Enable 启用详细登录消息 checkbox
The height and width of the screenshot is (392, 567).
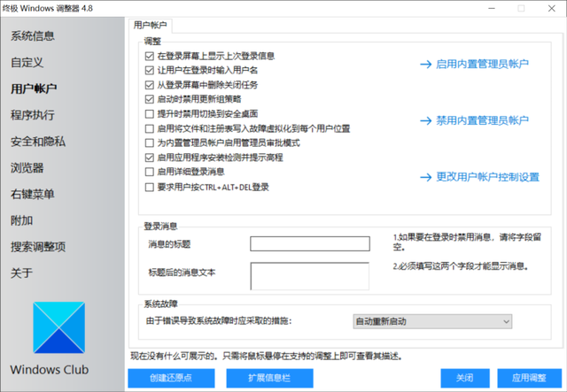pyautogui.click(x=150, y=172)
